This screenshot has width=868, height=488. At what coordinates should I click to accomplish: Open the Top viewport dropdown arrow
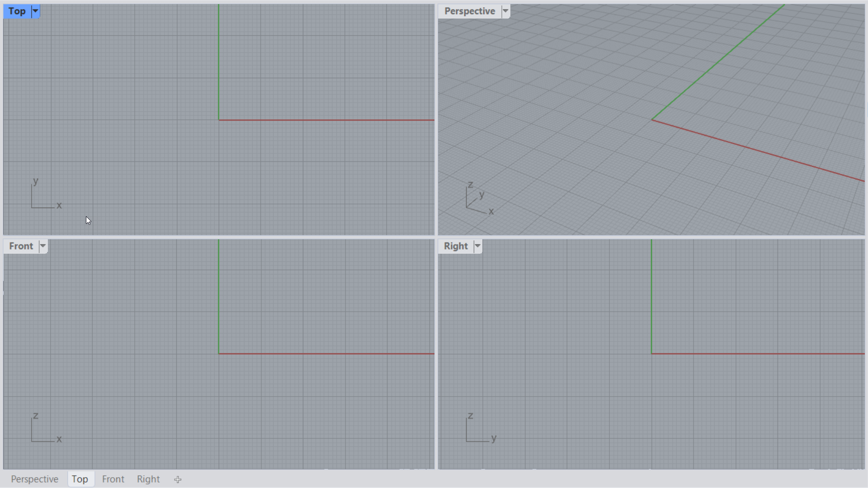(35, 11)
